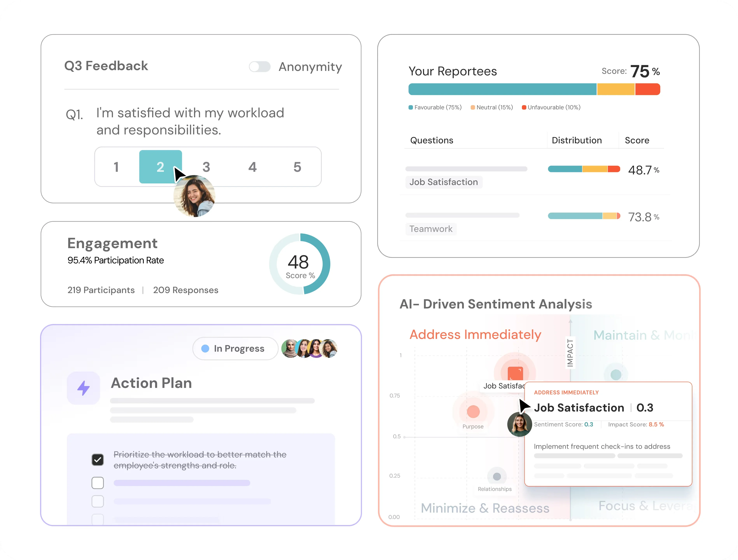This screenshot has height=560, width=738.
Task: Expand the Job Satisfaction question row
Action: pyautogui.click(x=444, y=182)
